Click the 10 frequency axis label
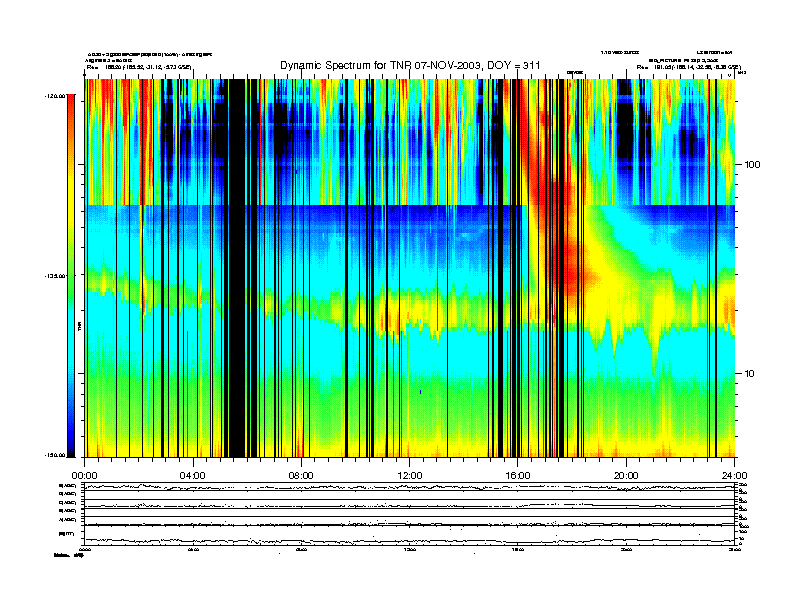The width and height of the screenshot is (792, 612). click(x=749, y=374)
